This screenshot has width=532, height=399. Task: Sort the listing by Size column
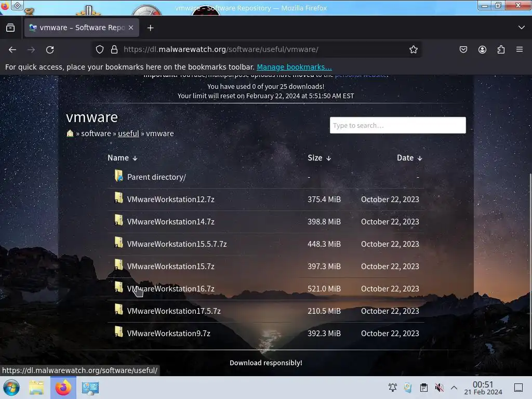[320, 158]
